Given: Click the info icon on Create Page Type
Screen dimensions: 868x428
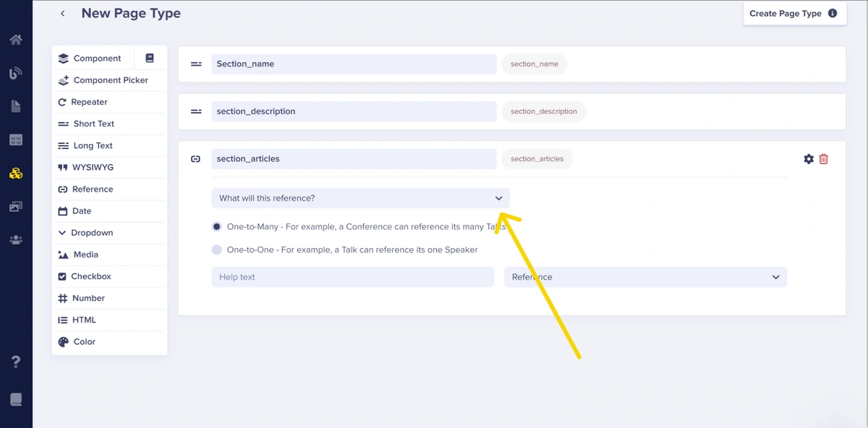Looking at the screenshot, I should click(x=833, y=13).
